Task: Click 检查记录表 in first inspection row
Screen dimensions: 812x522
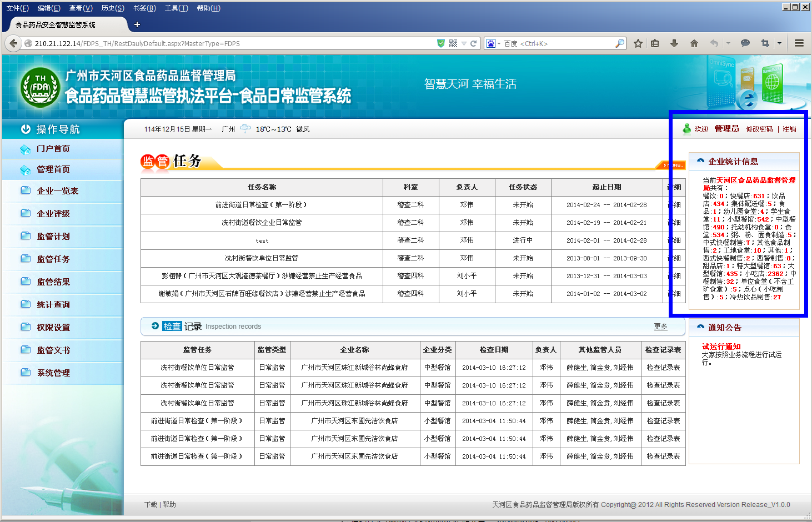Action: [663, 368]
